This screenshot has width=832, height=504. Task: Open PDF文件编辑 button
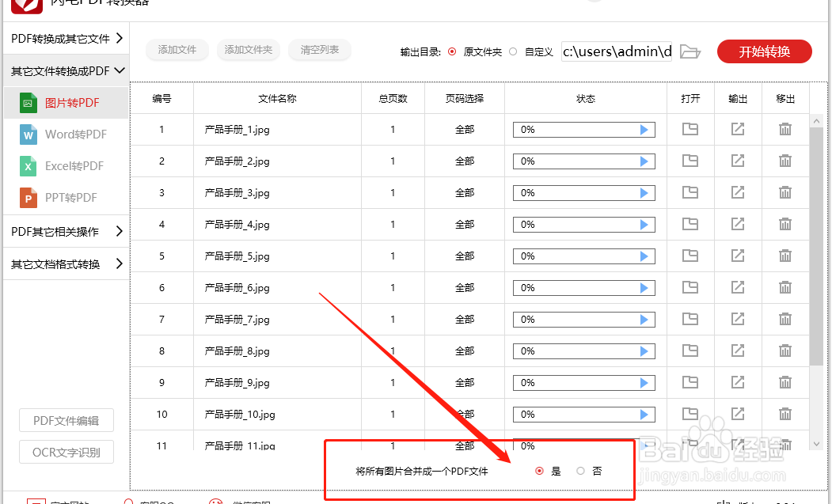click(x=66, y=420)
